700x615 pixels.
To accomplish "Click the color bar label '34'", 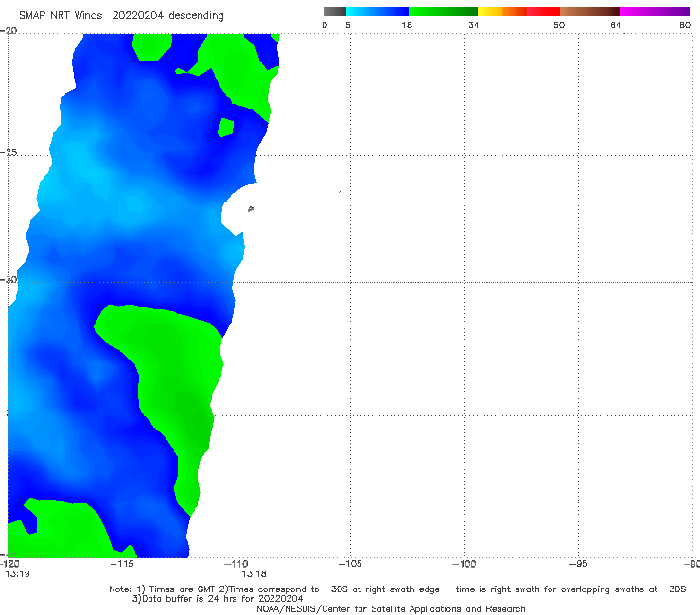I will coord(474,26).
